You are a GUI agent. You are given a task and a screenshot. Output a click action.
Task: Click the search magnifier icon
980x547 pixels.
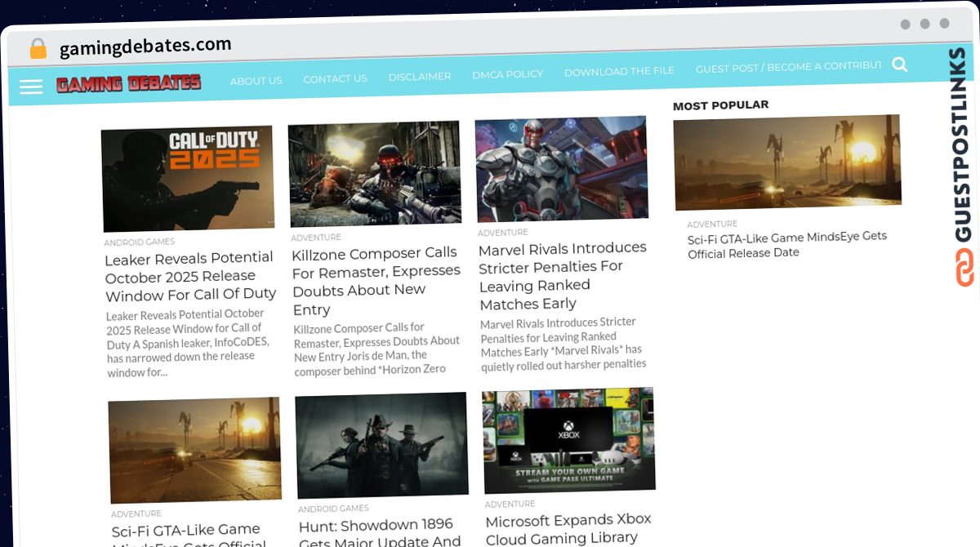[899, 64]
